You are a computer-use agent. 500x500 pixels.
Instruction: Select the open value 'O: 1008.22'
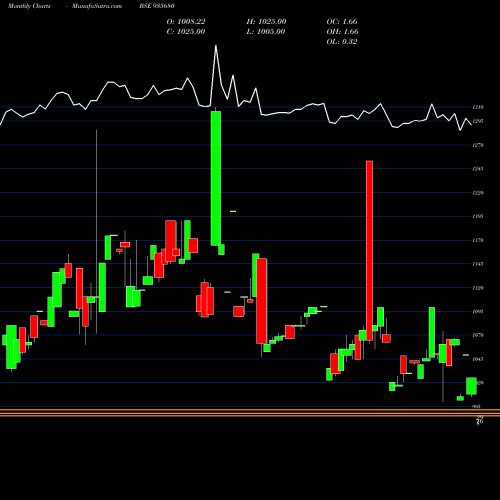tap(186, 22)
